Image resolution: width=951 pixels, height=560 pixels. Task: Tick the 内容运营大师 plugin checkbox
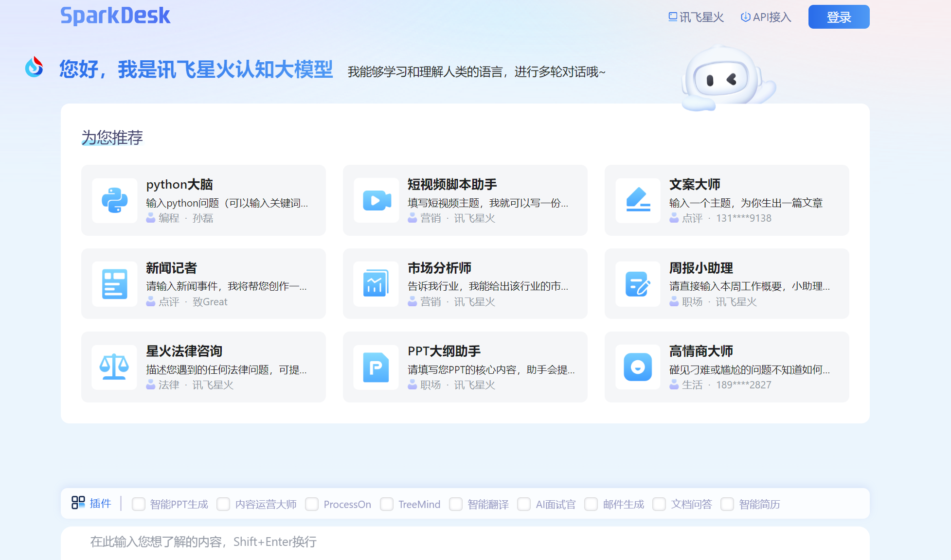[223, 504]
